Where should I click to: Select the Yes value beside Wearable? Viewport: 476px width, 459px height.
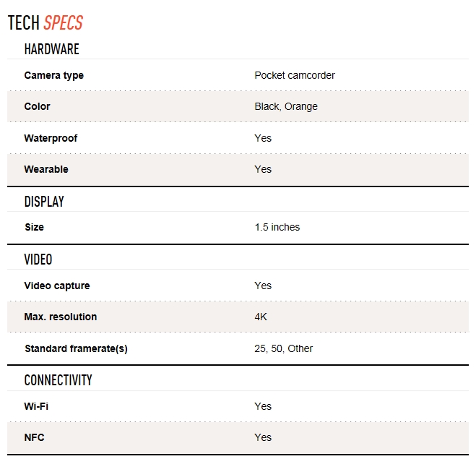pos(263,169)
